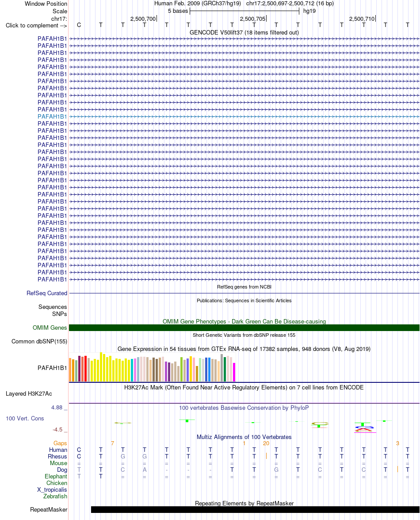
Task: Click the -4.5 PhyloP lower scale value
Action: [57, 429]
